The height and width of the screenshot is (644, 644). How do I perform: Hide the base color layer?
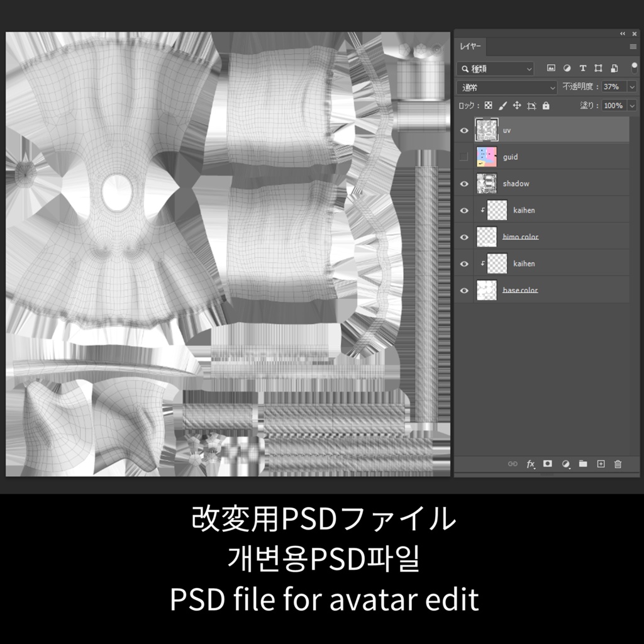tap(464, 291)
